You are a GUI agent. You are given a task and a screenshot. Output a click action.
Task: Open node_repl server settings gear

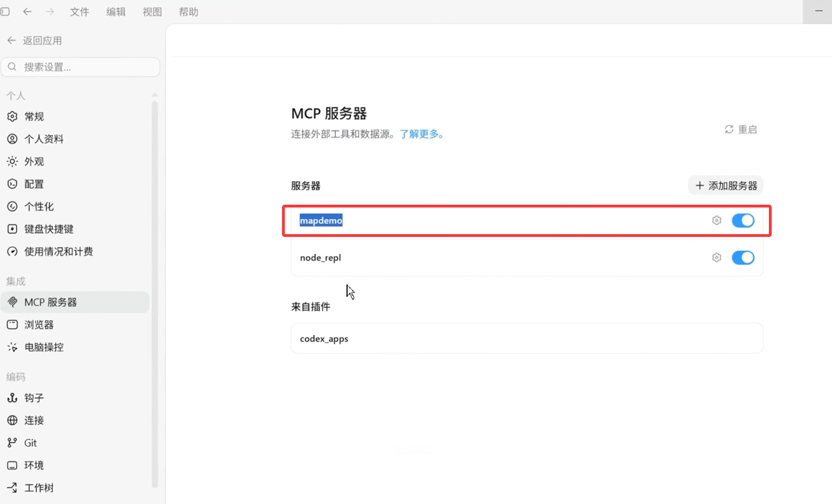(717, 258)
